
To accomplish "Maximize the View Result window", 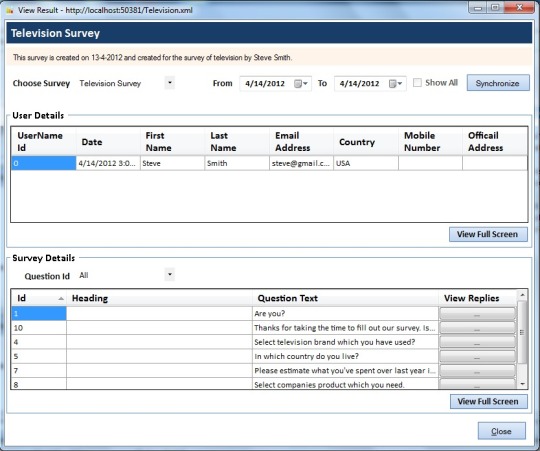I will (x=495, y=8).
